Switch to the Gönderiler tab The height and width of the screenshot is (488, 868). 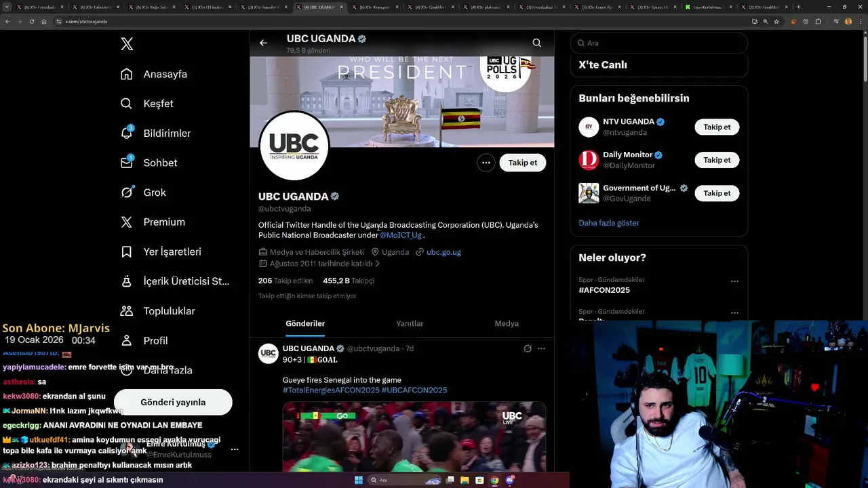click(x=305, y=324)
